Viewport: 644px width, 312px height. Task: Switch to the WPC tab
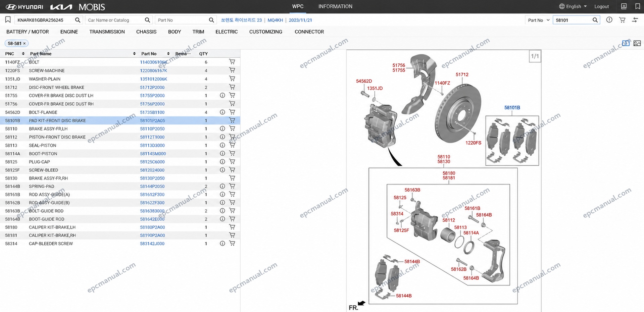298,6
